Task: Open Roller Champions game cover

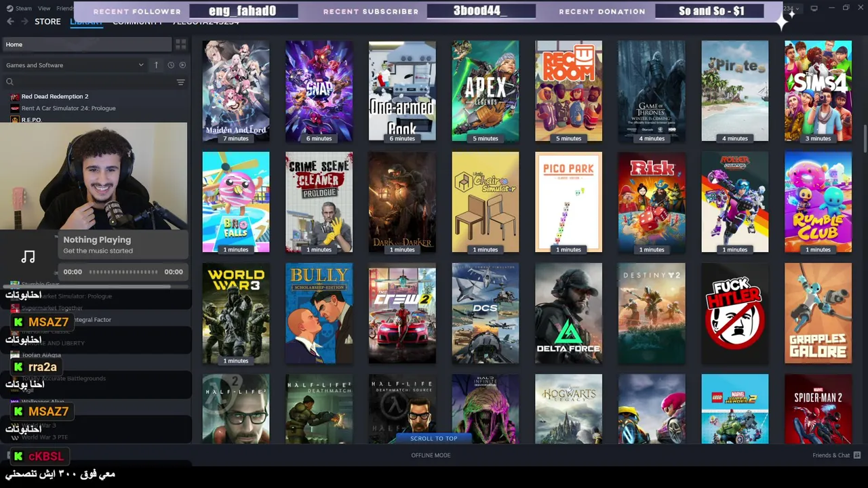Action: [735, 202]
